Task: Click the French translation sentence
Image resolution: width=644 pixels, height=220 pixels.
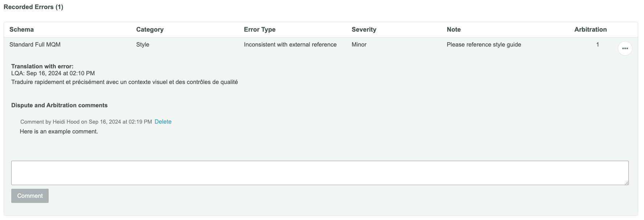Action: pos(125,82)
